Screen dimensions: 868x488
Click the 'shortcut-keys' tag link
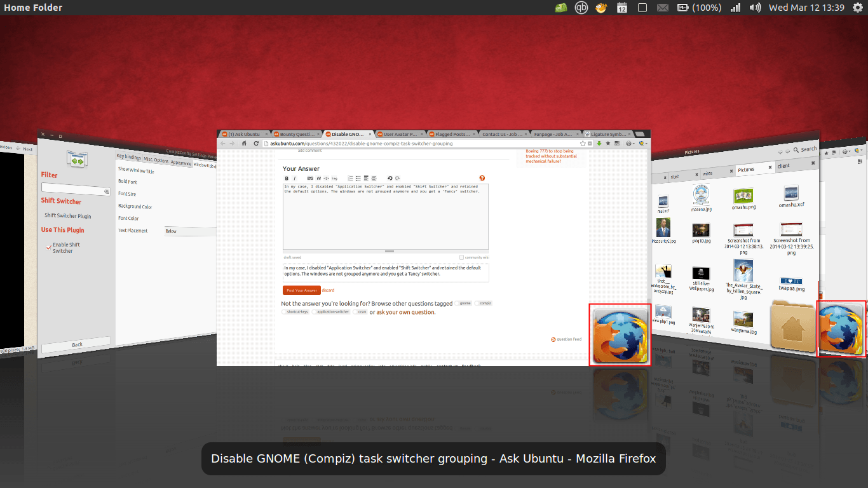click(295, 311)
